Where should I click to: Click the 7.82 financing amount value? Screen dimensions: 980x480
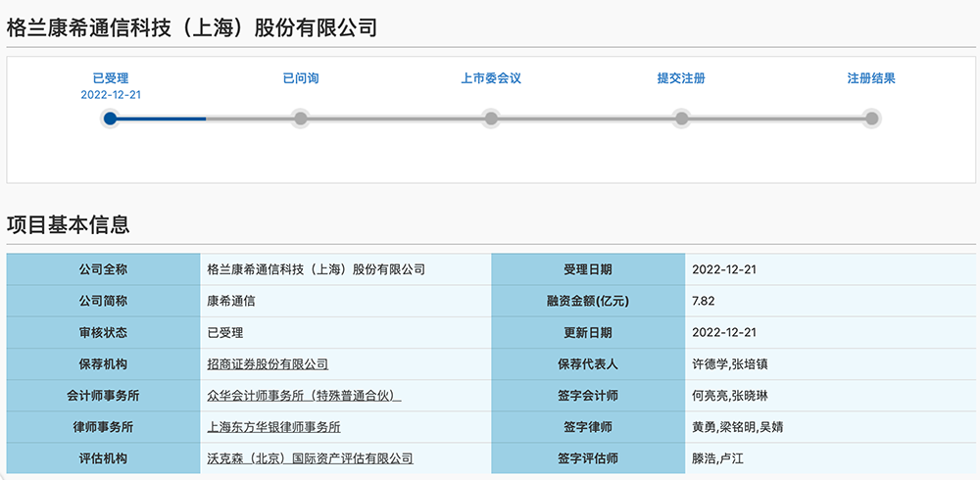coord(704,302)
